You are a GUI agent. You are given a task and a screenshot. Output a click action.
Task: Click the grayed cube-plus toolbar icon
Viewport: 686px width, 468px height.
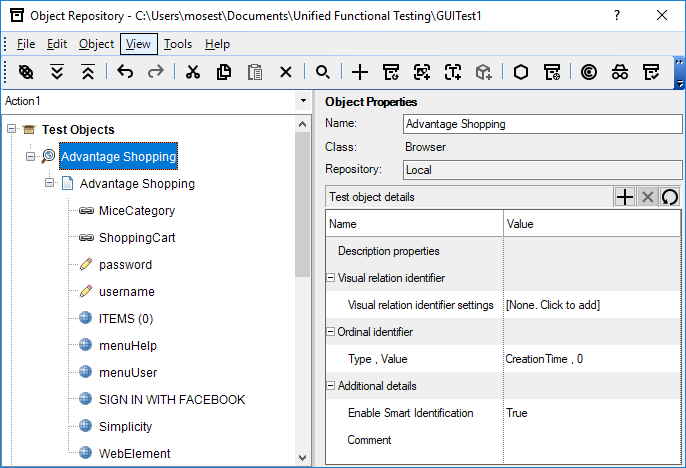point(483,72)
